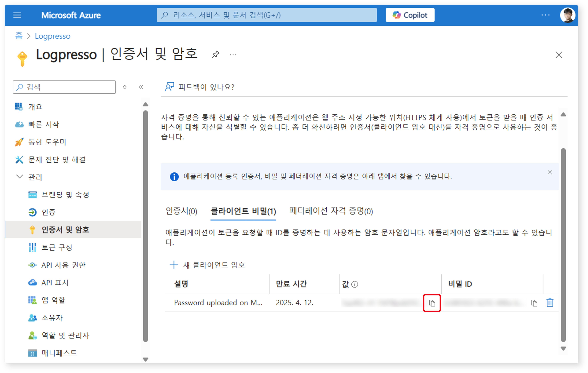
Task: Click the 설명 column header
Action: tap(181, 284)
